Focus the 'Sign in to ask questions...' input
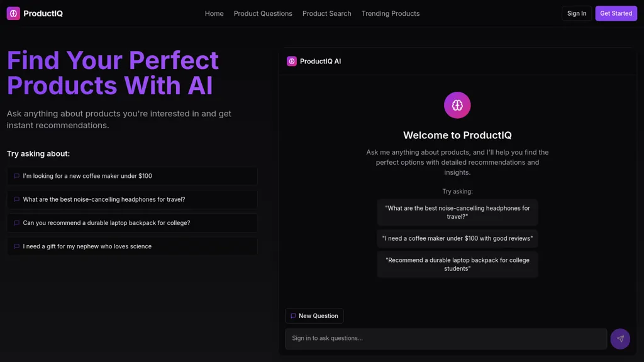This screenshot has width=644, height=362. point(446,339)
